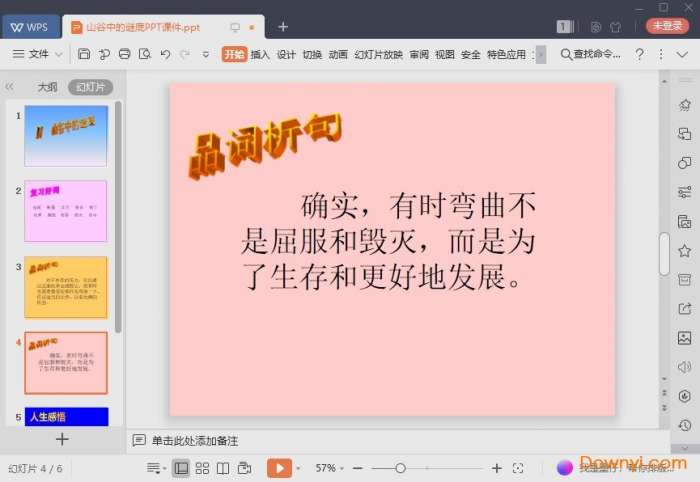Viewport: 700px width, 482px height.
Task: Open the 文件 file menu dropdown
Action: (38, 54)
